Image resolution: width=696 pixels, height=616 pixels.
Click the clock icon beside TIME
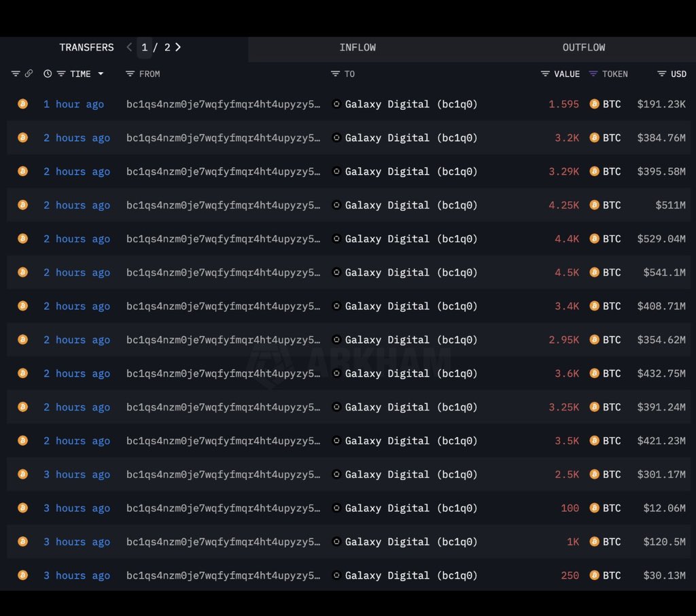(x=48, y=73)
